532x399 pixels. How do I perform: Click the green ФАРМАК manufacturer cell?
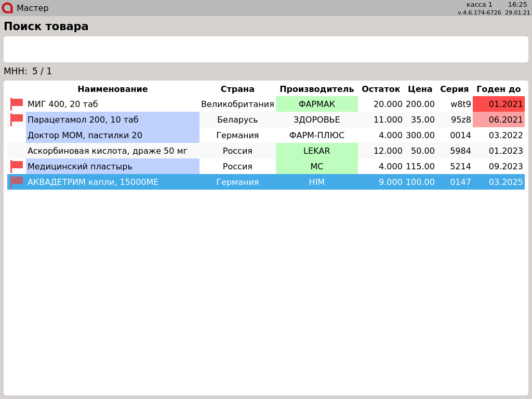316,104
